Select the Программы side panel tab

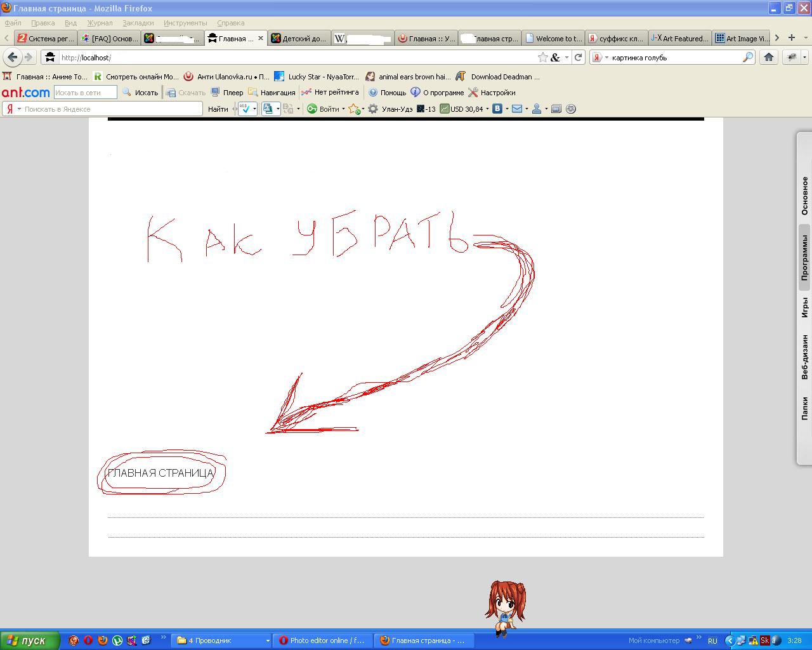click(x=804, y=257)
